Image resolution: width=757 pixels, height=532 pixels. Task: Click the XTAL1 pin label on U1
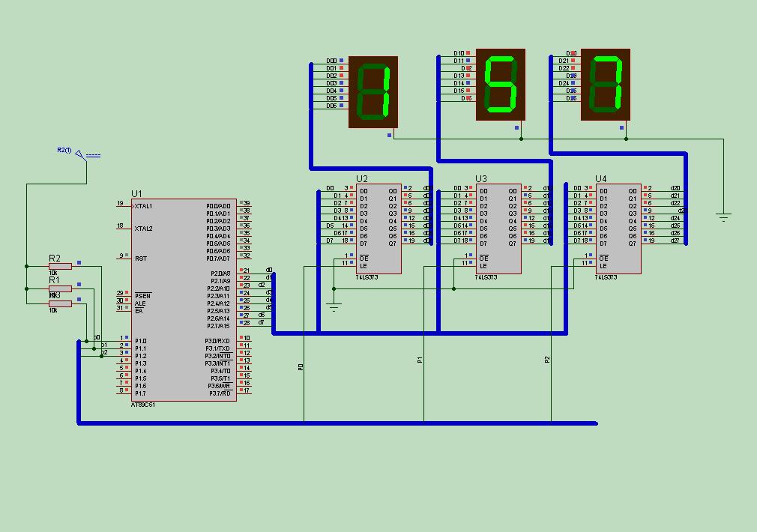[143, 206]
